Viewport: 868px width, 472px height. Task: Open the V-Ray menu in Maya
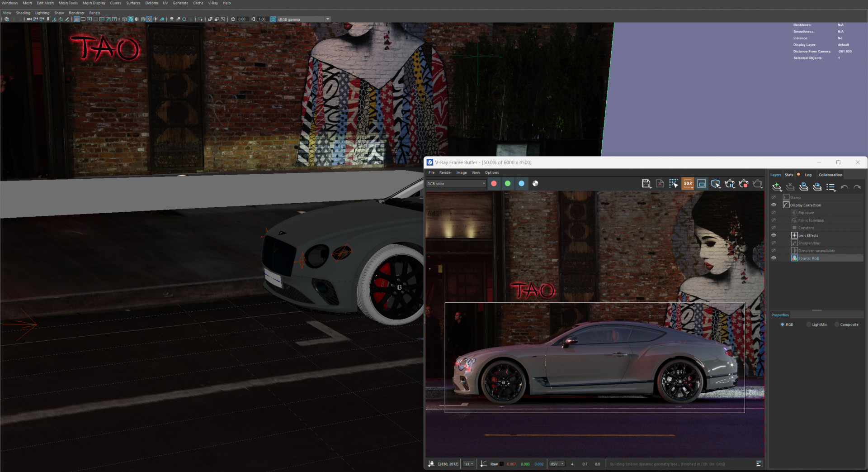click(x=213, y=3)
